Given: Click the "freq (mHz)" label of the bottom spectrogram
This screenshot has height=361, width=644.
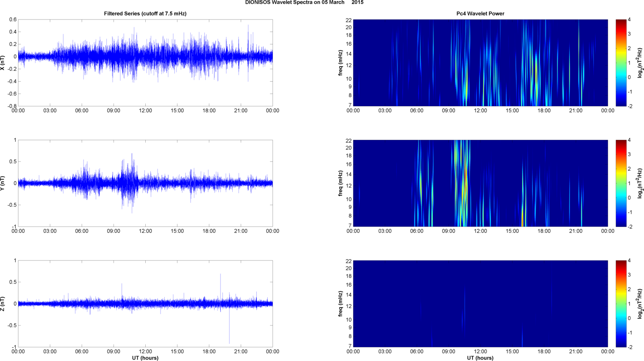Looking at the screenshot, I should click(x=340, y=304).
